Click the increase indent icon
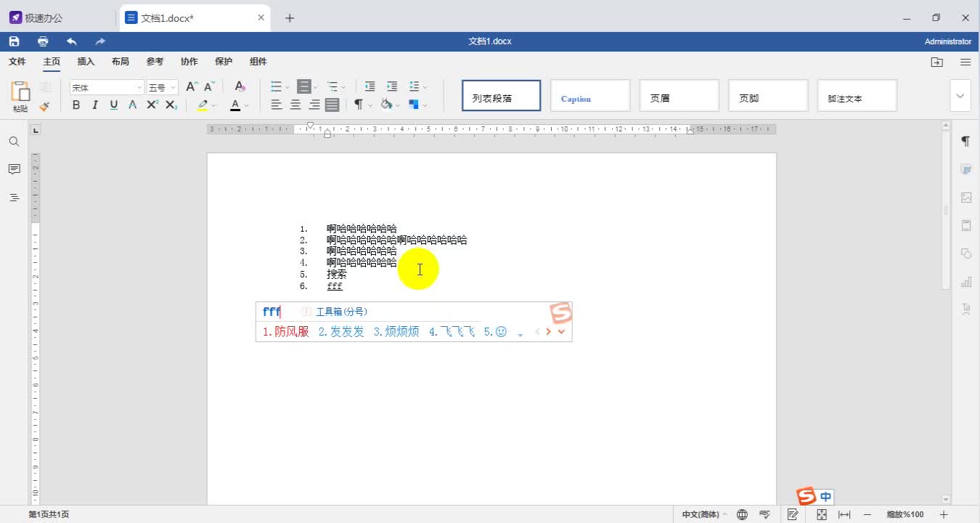This screenshot has width=980, height=523. pos(392,86)
